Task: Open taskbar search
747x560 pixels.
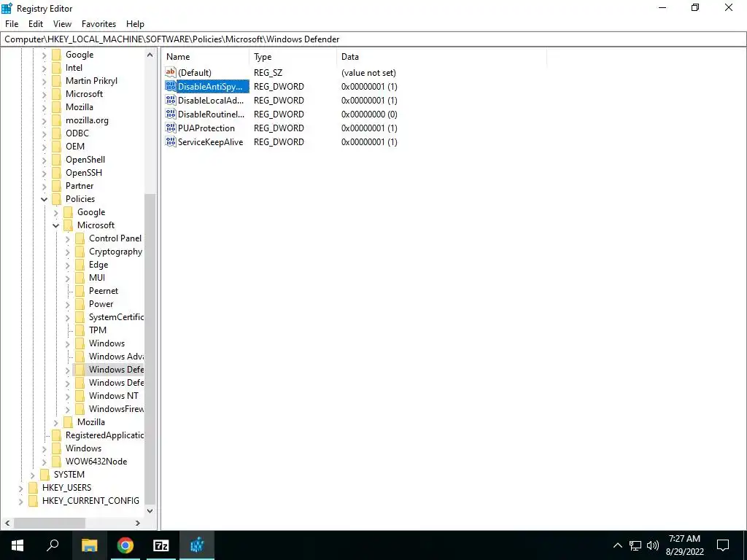Action: click(x=53, y=545)
